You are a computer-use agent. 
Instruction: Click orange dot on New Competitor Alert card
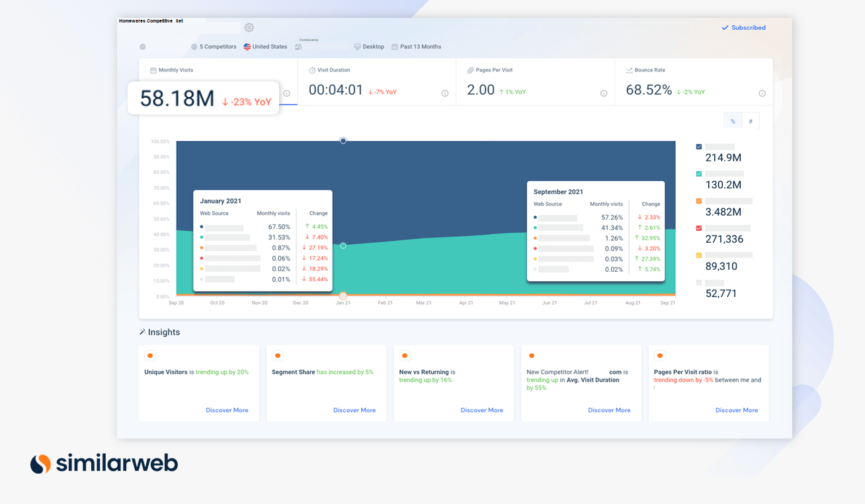coord(532,356)
